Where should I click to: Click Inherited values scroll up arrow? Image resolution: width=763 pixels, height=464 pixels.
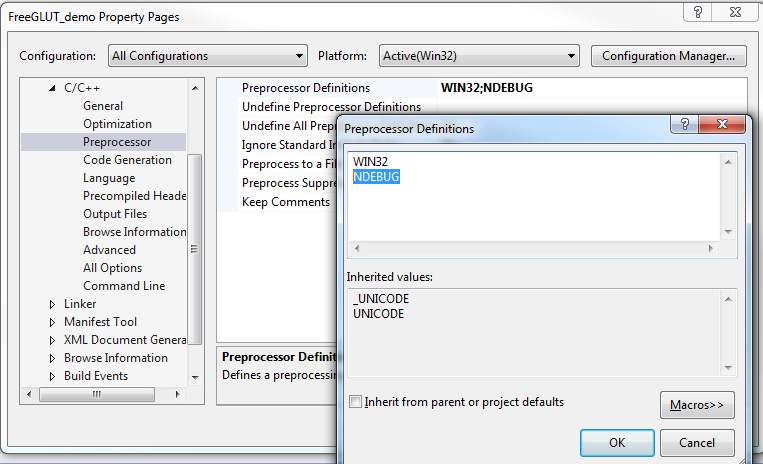pos(728,299)
